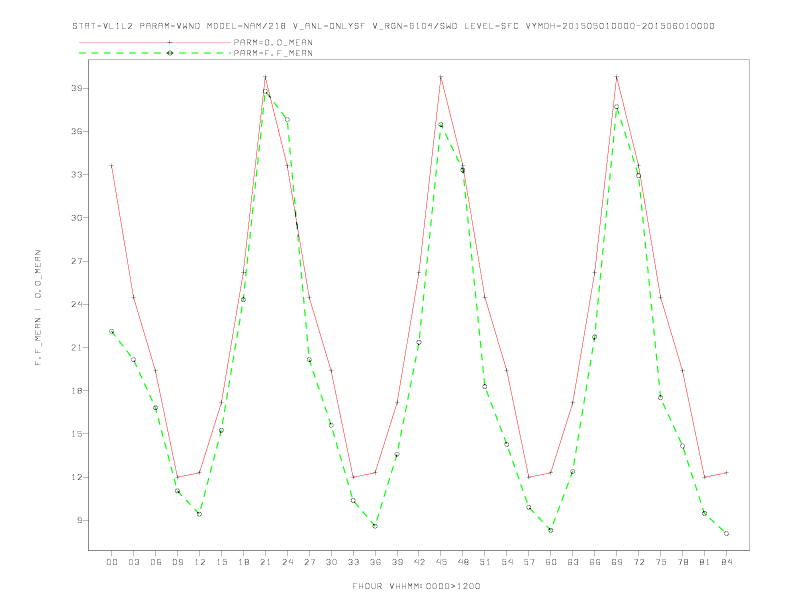792x612 pixels.
Task: Click x-axis tick label 51
Action: tap(485, 562)
